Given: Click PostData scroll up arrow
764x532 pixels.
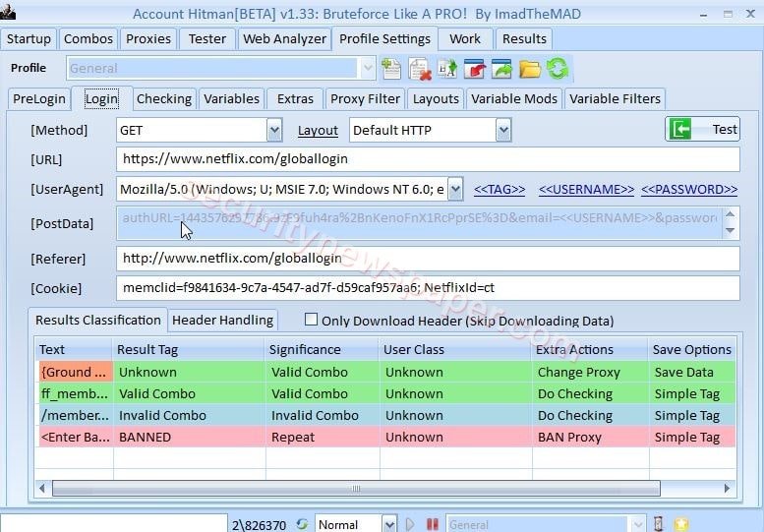Looking at the screenshot, I should [731, 213].
